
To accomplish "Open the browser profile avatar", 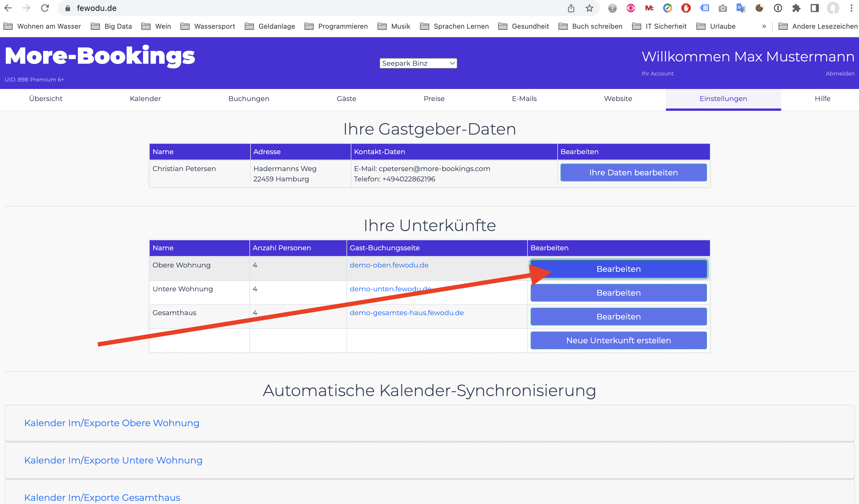I will tap(833, 8).
